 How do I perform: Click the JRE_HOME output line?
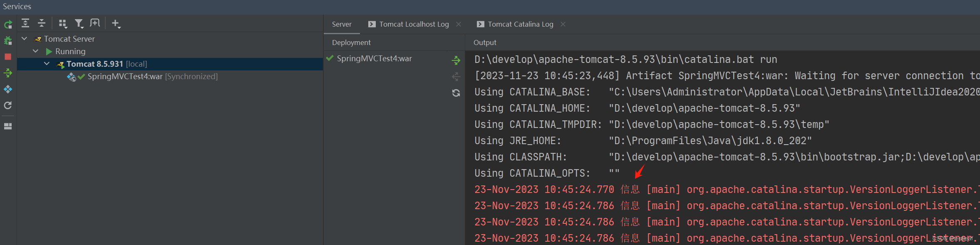click(643, 141)
